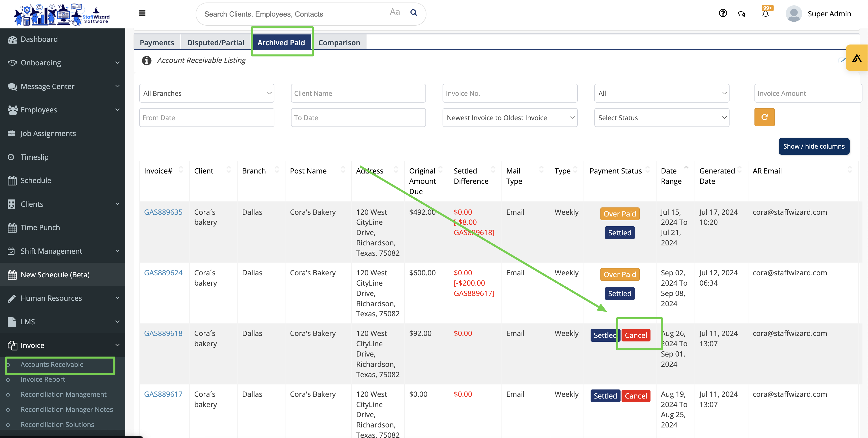
Task: Switch to the Disputed/Partial tab
Action: pos(216,42)
